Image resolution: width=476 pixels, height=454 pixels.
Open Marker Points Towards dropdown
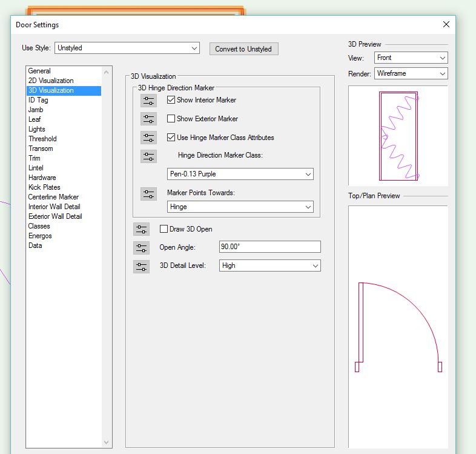click(x=240, y=207)
